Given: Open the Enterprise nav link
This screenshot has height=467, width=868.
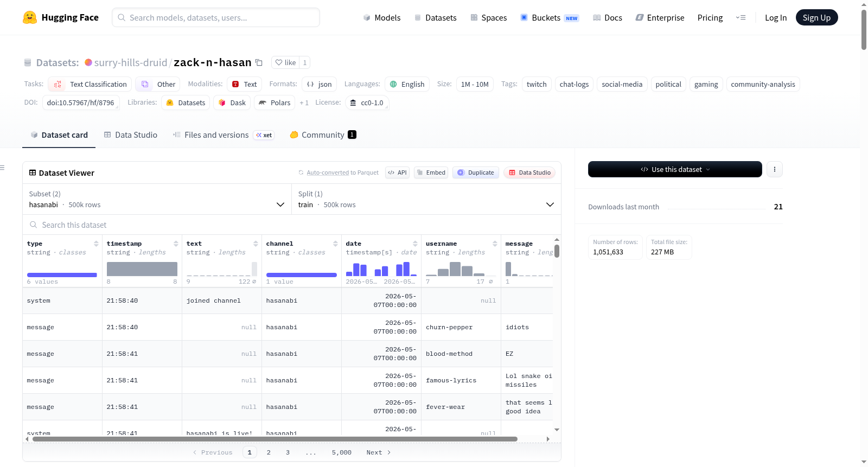Looking at the screenshot, I should click(660, 18).
